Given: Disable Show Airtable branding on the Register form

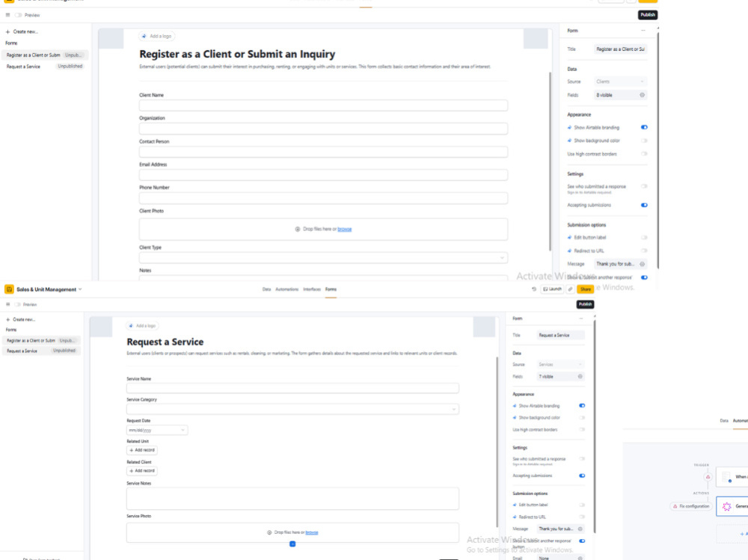Looking at the screenshot, I should coord(644,127).
